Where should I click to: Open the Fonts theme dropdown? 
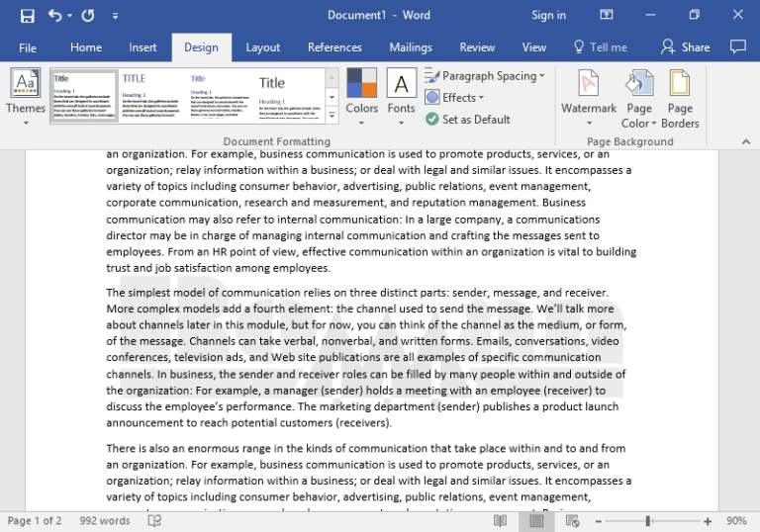tap(402, 97)
